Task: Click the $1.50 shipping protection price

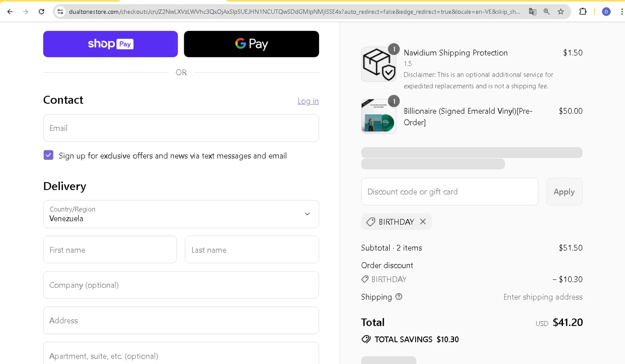Action: click(573, 52)
